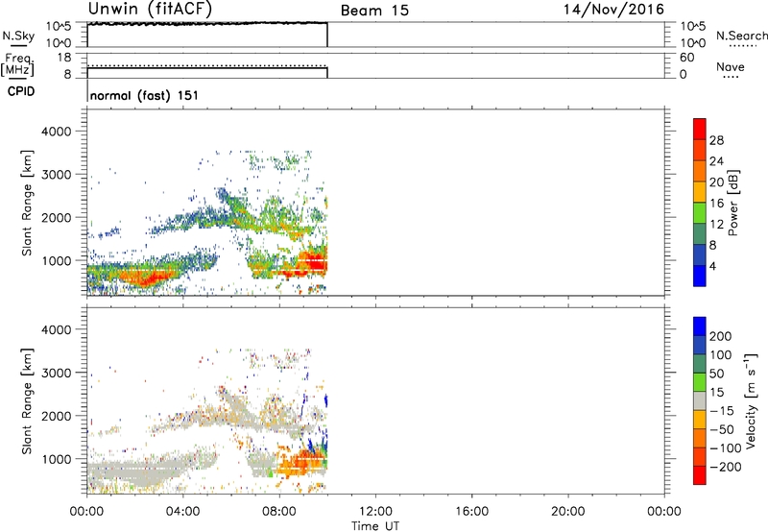Click the 'N.Sky' legend label
The image size is (768, 532).
[18, 36]
